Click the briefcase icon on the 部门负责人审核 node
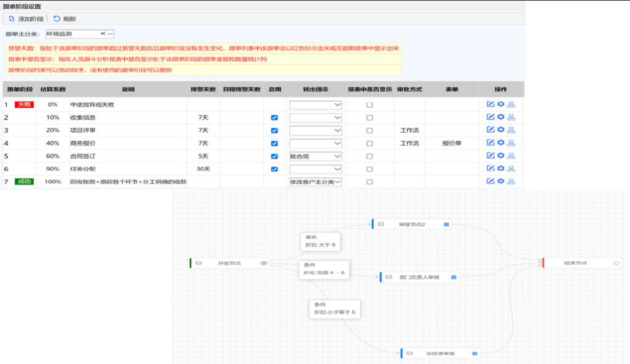Viewport: 630px width, 364px height. tap(453, 277)
